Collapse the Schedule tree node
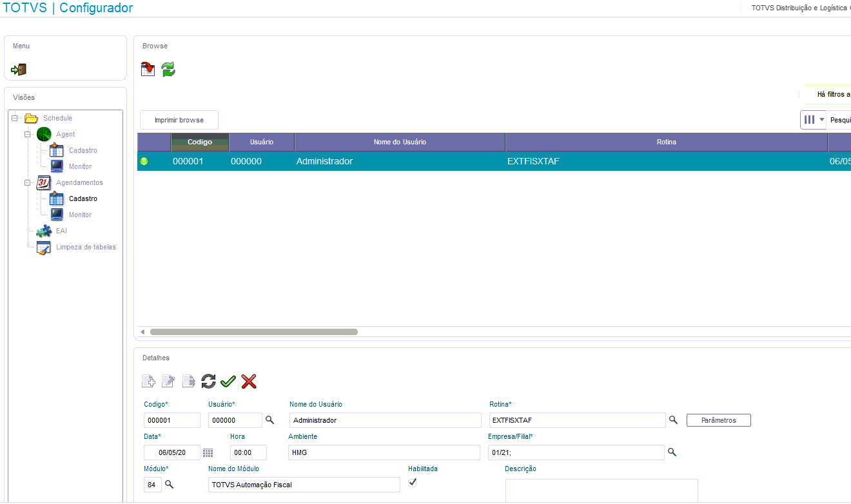851x504 pixels. pos(15,118)
